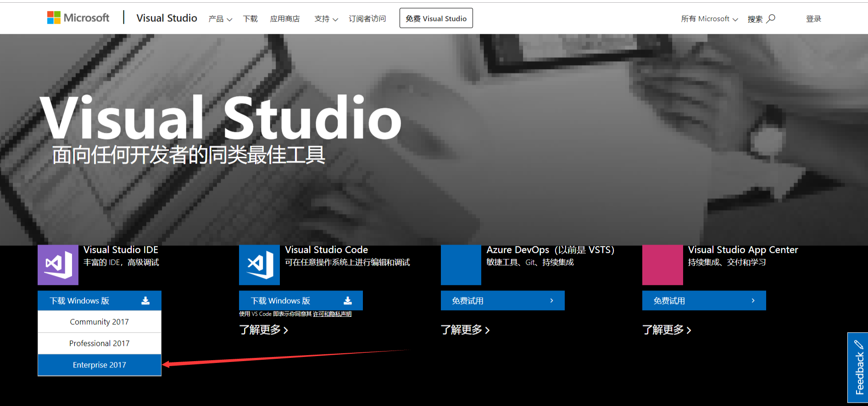Select Community 2017 option
Screen dimensions: 868x406
tap(100, 322)
